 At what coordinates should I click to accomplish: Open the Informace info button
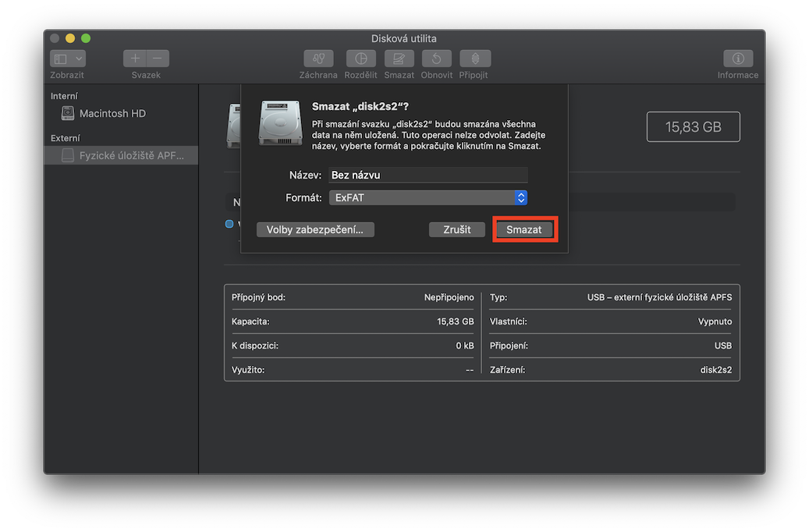tap(738, 59)
